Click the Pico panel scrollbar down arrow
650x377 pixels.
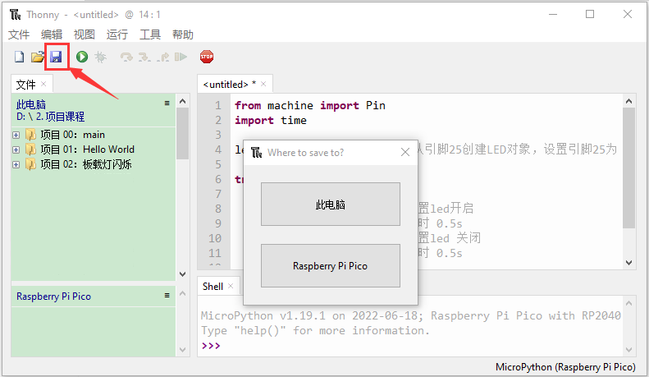182,350
